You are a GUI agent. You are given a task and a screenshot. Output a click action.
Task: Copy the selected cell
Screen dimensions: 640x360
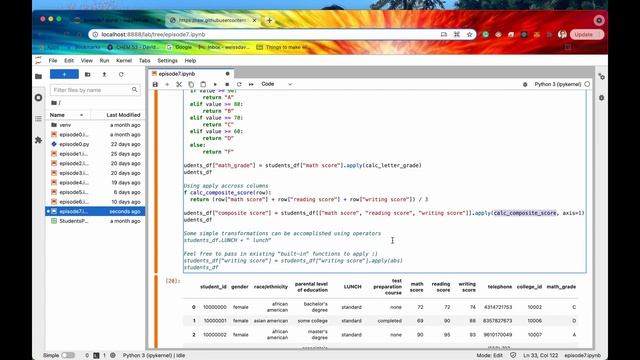click(x=191, y=84)
